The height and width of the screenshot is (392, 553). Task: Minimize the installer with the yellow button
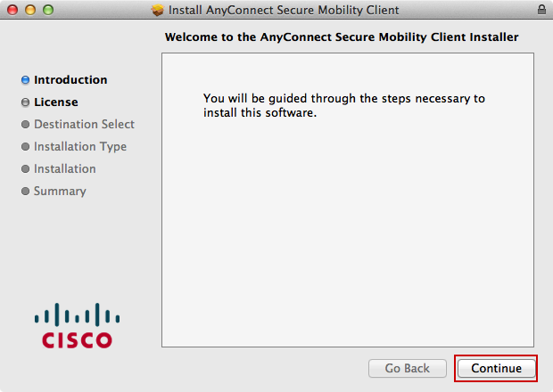point(30,10)
